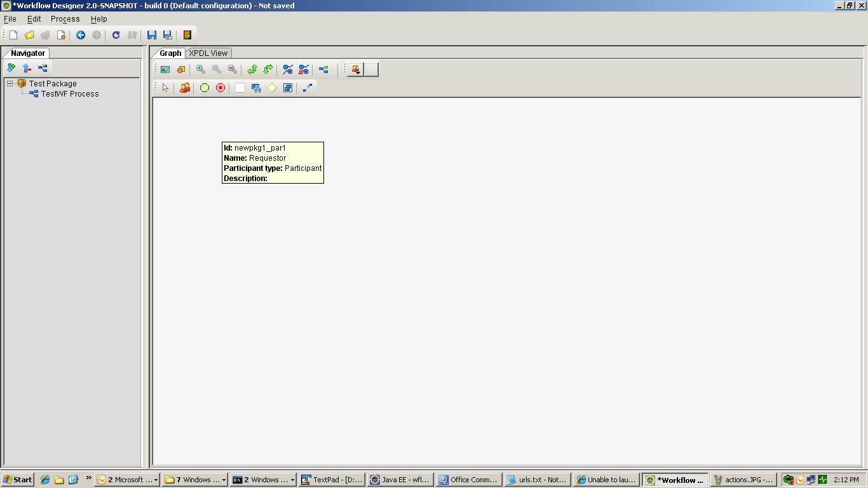Click the Navigator expand-all icon
Screen dimensions: 868x488
[x=11, y=68]
